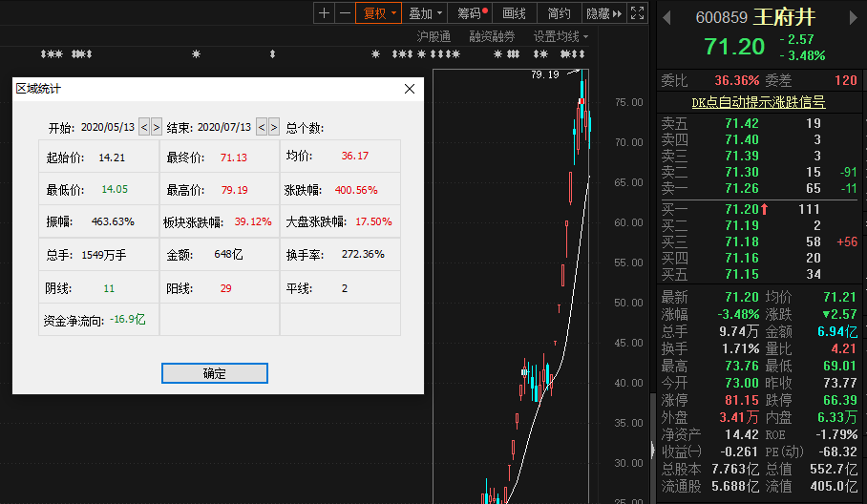Viewport: 867px width, 504px height.
Task: Open the 筹码 chip distribution view
Action: click(471, 12)
